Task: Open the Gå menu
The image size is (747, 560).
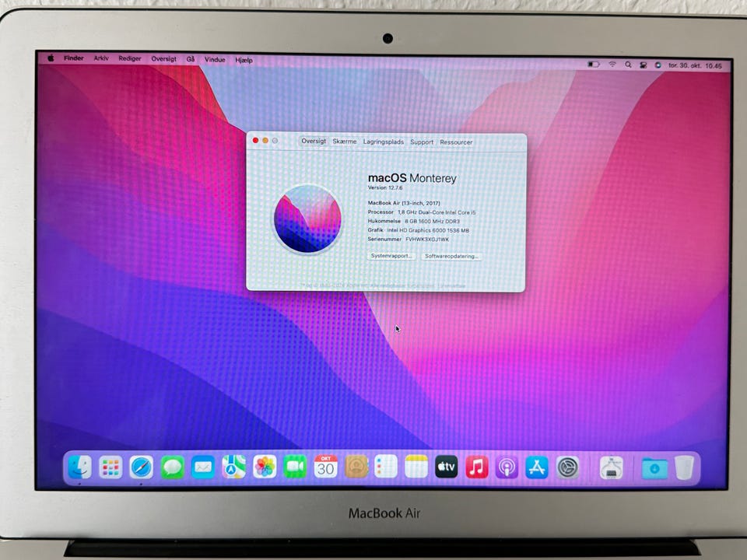Action: (191, 60)
